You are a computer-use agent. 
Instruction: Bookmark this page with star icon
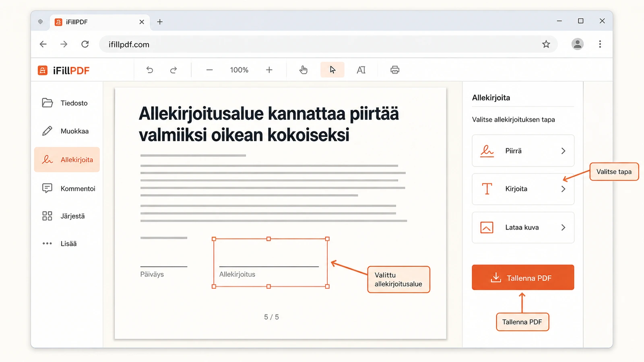tap(546, 44)
